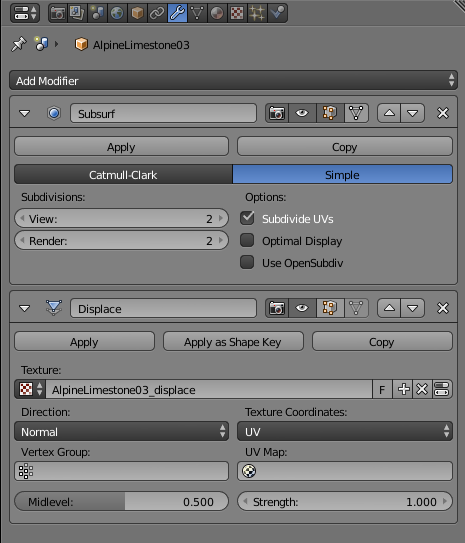The height and width of the screenshot is (543, 465).
Task: Click the Midlevel slider
Action: pos(121,501)
